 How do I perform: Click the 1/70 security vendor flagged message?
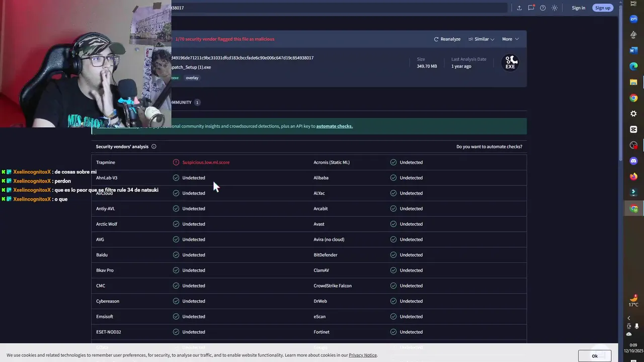coord(224,39)
